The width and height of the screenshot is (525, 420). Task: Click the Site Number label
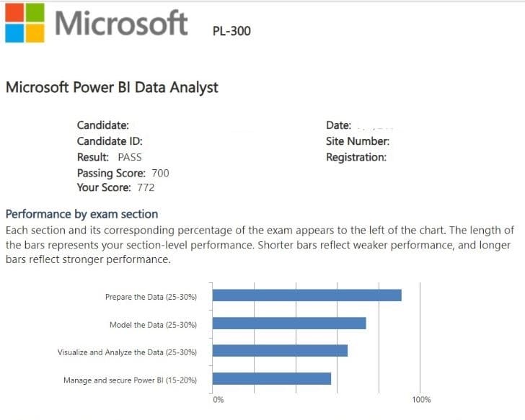[x=358, y=141]
